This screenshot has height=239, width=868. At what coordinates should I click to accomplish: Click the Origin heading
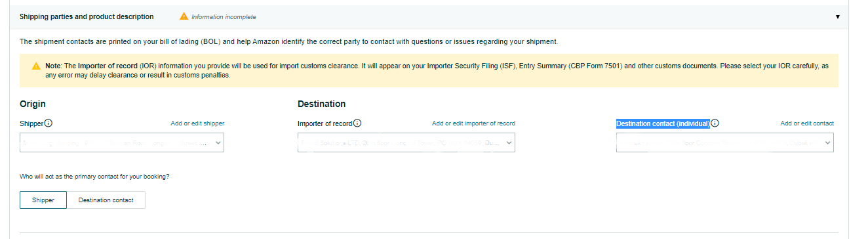pyautogui.click(x=32, y=104)
